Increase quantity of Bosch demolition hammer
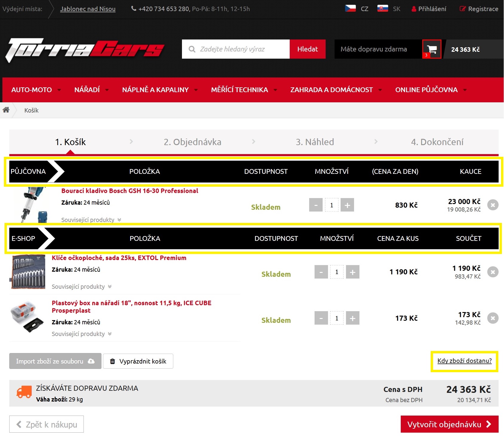 347,205
